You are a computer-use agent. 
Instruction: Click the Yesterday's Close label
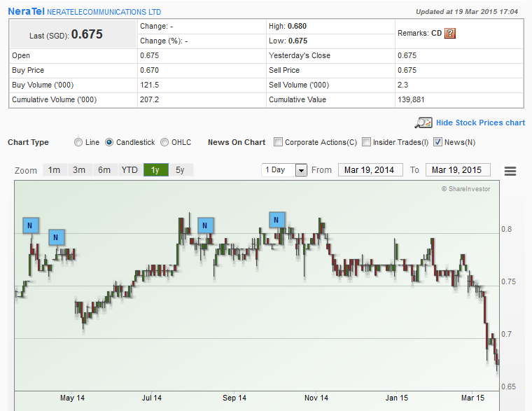[300, 55]
